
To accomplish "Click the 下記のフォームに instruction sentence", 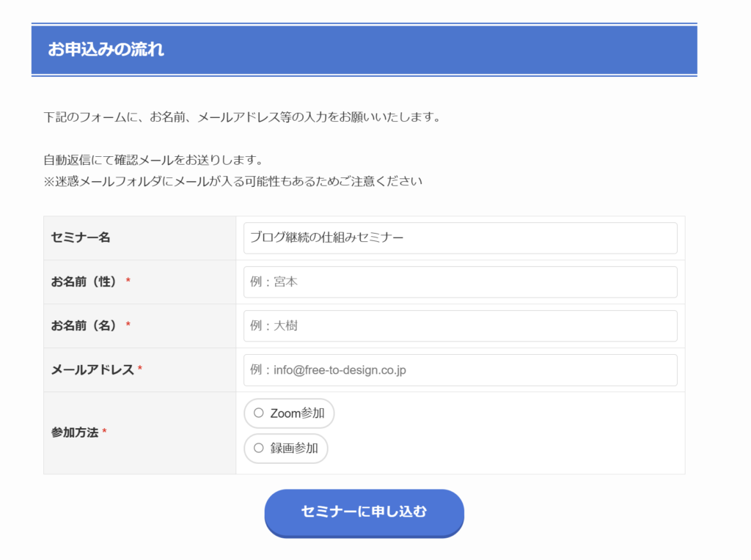I will pyautogui.click(x=241, y=117).
